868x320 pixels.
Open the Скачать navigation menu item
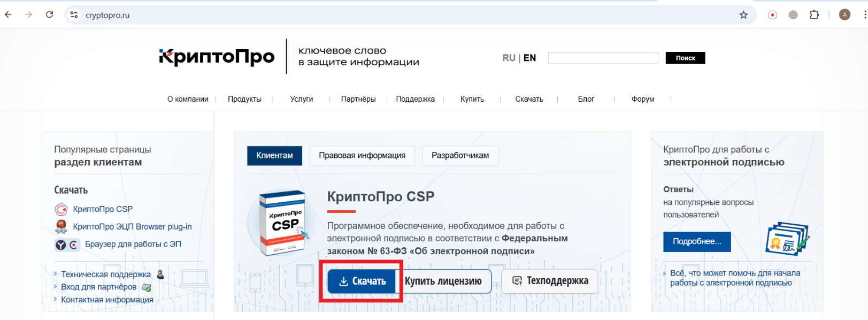(529, 99)
